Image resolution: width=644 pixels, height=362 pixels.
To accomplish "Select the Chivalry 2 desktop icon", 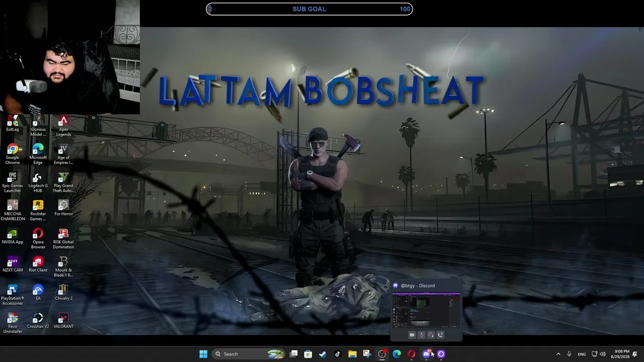I will 63,293.
